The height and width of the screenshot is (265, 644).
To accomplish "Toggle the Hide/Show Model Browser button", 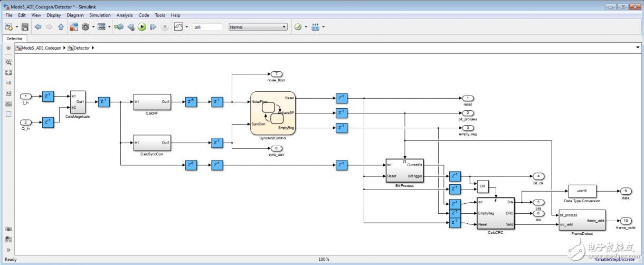I will 8,48.
